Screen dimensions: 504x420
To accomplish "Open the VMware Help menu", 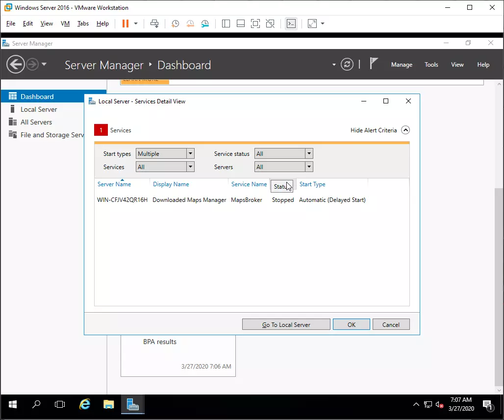I will [x=102, y=24].
